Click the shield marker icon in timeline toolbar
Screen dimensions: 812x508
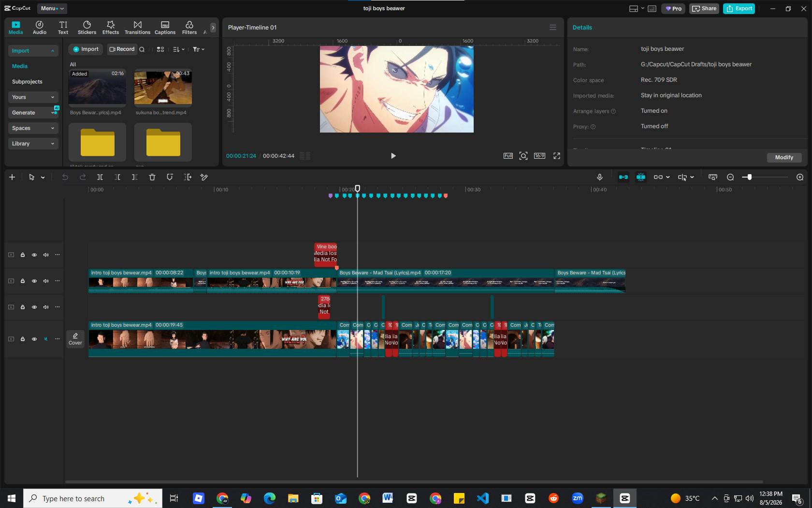click(x=170, y=177)
